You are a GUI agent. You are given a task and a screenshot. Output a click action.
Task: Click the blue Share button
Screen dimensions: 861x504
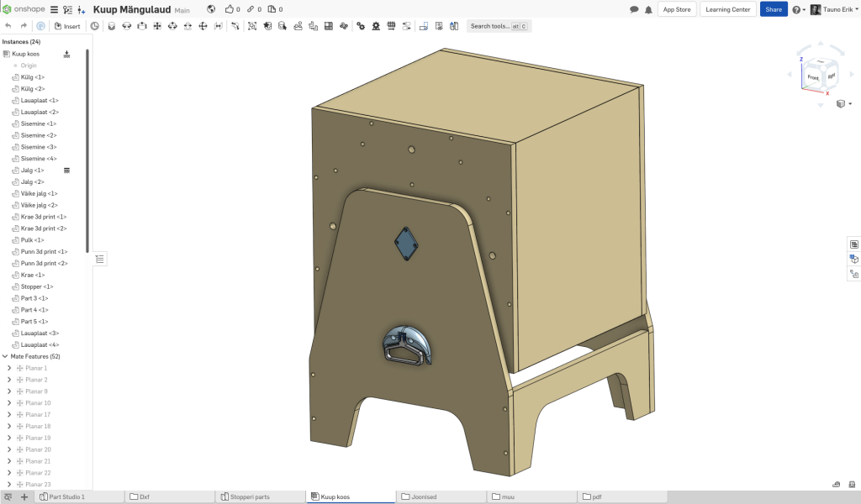click(x=774, y=9)
